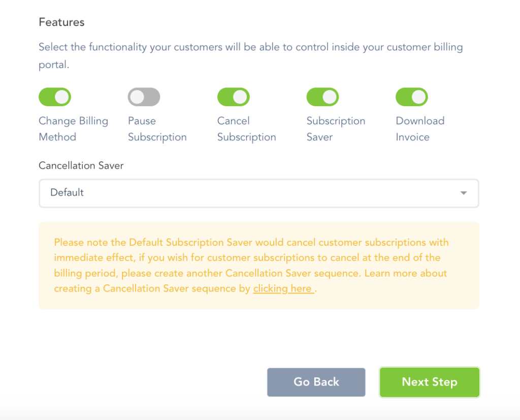Click the 'Cancellation Saver' field label

pyautogui.click(x=81, y=166)
